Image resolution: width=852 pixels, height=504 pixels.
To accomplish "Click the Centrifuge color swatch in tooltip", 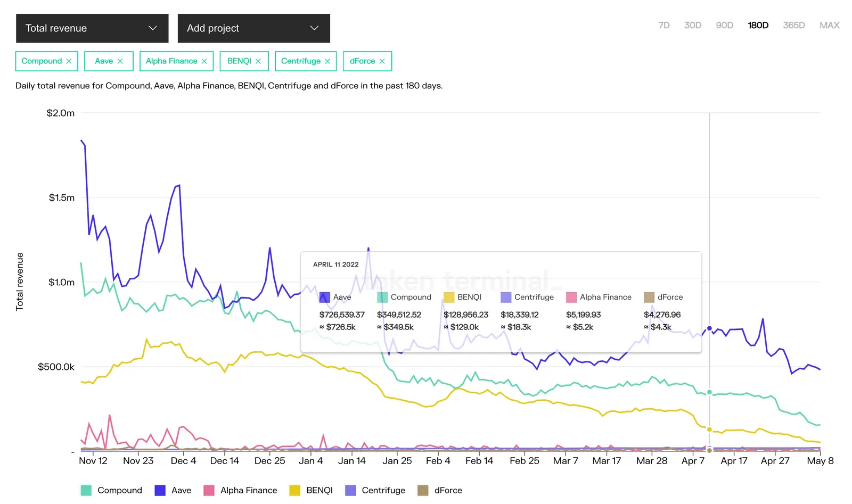I will (506, 297).
